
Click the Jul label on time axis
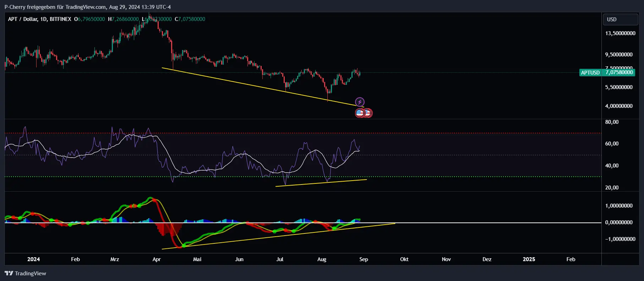pos(280,259)
